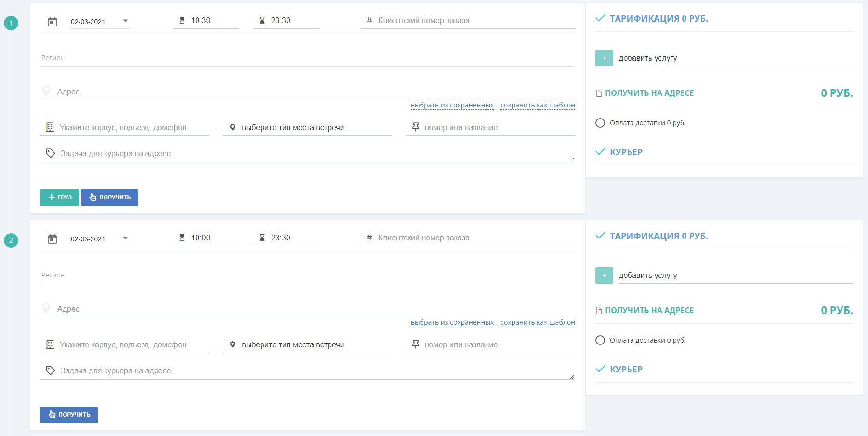This screenshot has height=436, width=868.
Task: Open добавить услугу dropdown in order 1
Action: (736, 58)
